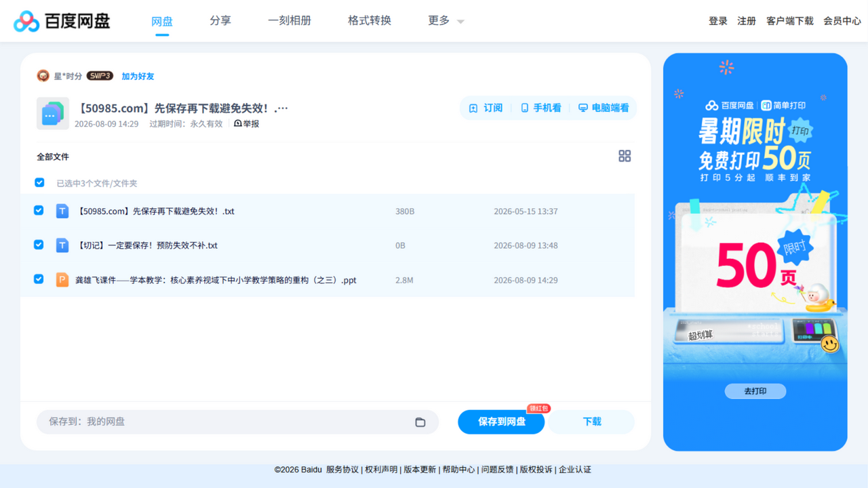Click date 2026-05-15 13:37
The width and height of the screenshot is (868, 488).
click(526, 211)
